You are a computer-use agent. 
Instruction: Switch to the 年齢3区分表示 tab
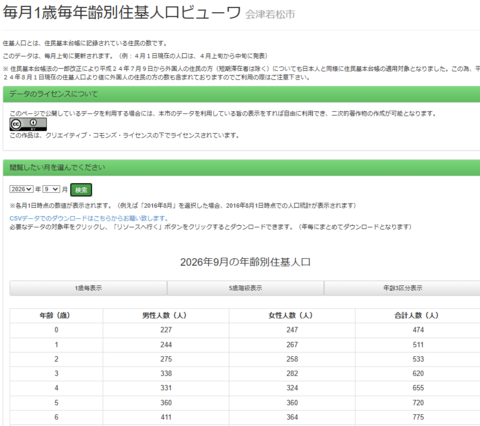403,288
